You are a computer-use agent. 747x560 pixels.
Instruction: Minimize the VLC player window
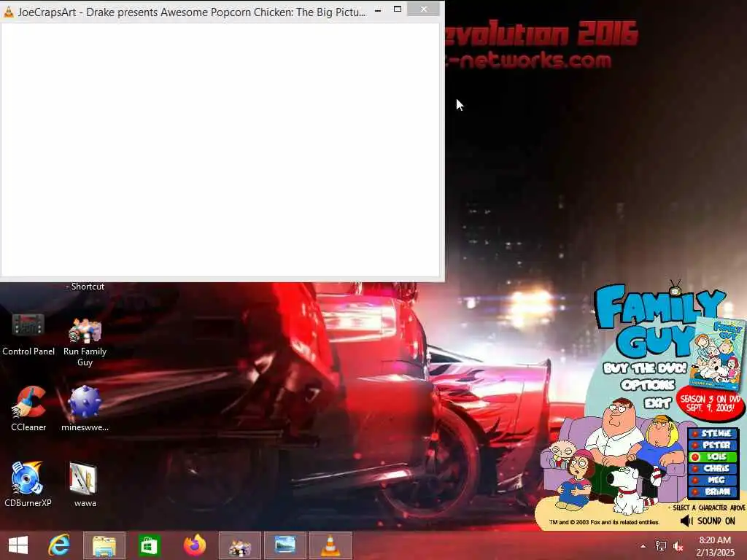click(378, 10)
